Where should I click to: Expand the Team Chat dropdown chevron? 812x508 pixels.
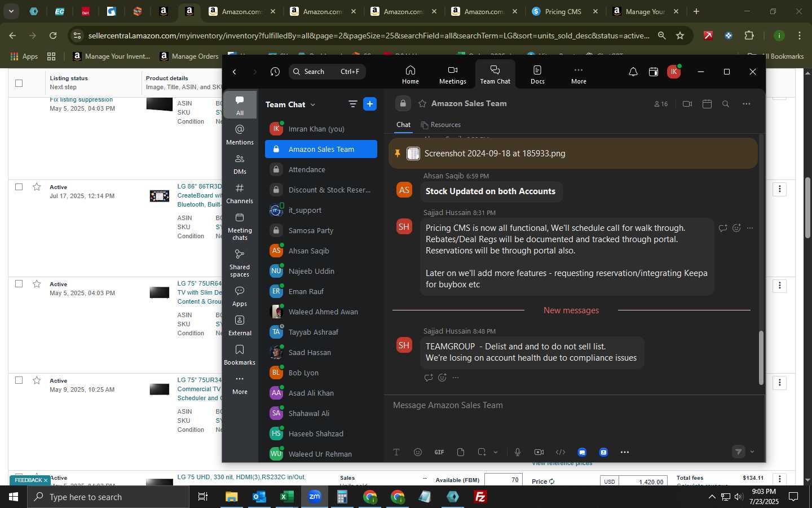tap(313, 104)
